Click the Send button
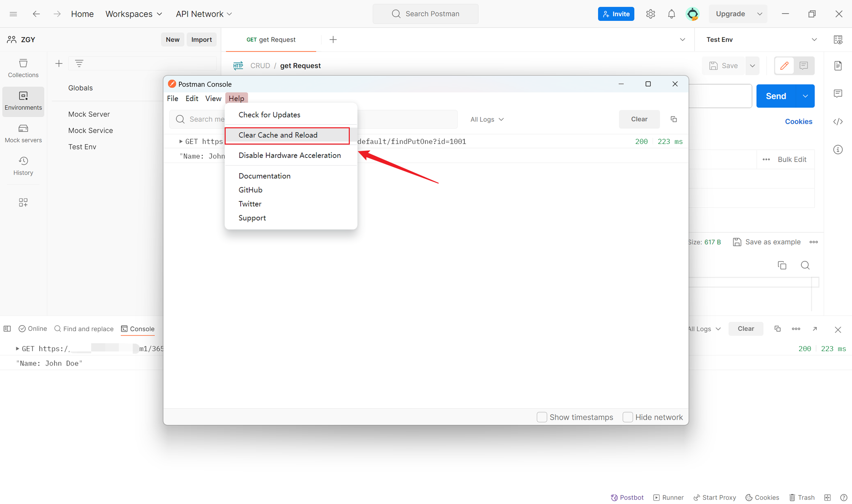Image resolution: width=852 pixels, height=504 pixels. [776, 96]
